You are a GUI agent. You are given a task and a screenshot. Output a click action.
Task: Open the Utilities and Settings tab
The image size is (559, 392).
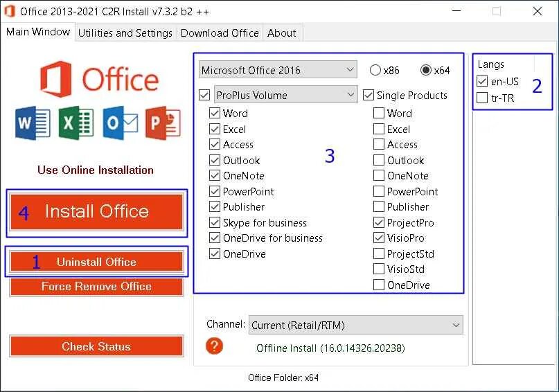(125, 33)
